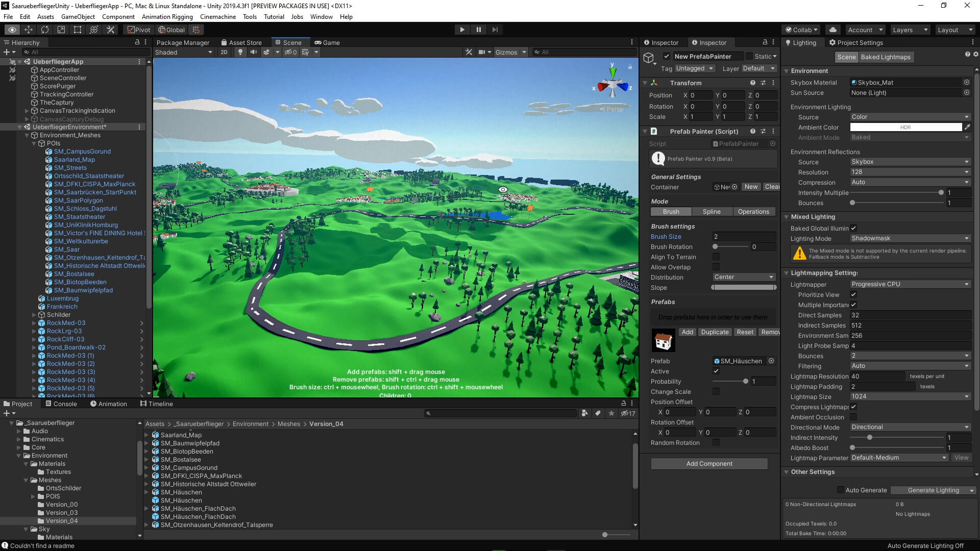Click the scene orientation gizmo

point(612,85)
